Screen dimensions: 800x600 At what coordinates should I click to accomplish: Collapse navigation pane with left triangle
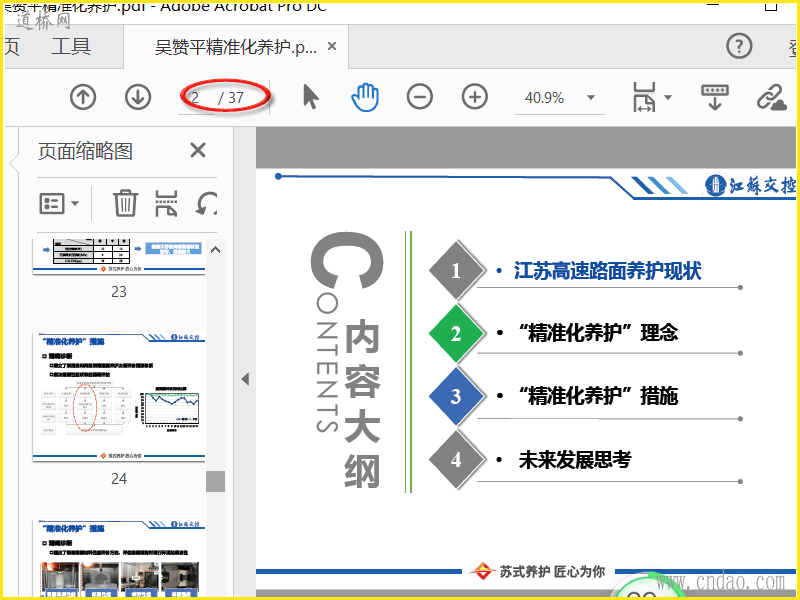click(245, 379)
